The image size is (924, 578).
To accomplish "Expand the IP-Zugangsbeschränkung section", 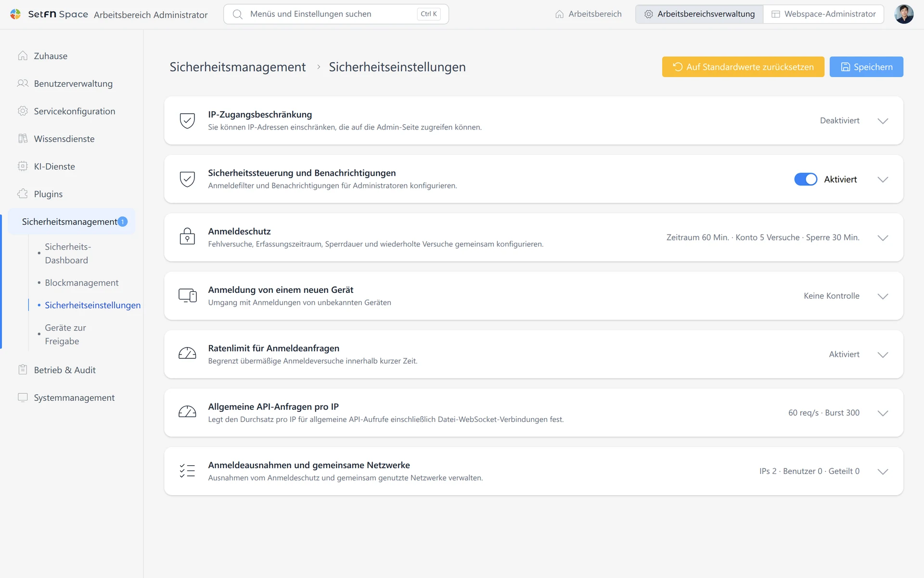I will (883, 121).
